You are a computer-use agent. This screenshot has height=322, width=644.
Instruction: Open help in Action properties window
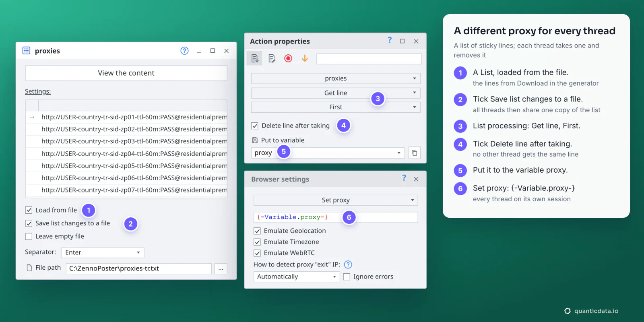pos(390,40)
